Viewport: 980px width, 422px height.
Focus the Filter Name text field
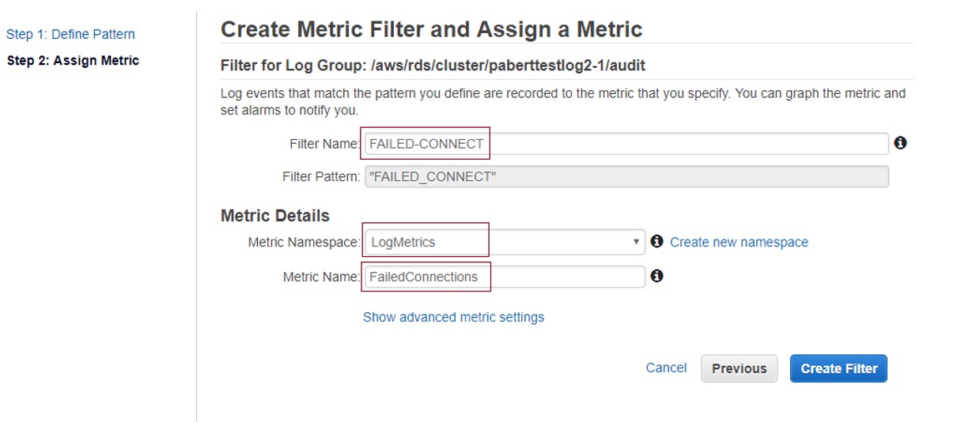626,144
